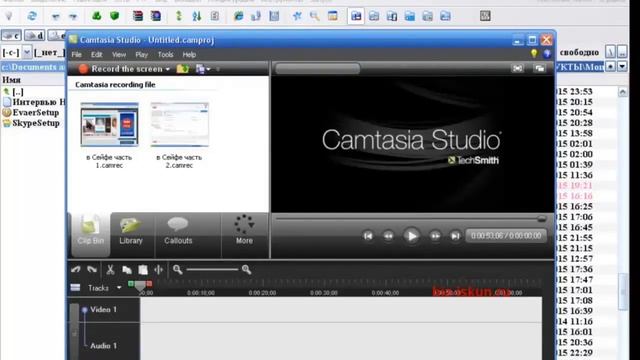The image size is (640, 360).
Task: Open the View menu in Camtasia
Action: point(119,54)
